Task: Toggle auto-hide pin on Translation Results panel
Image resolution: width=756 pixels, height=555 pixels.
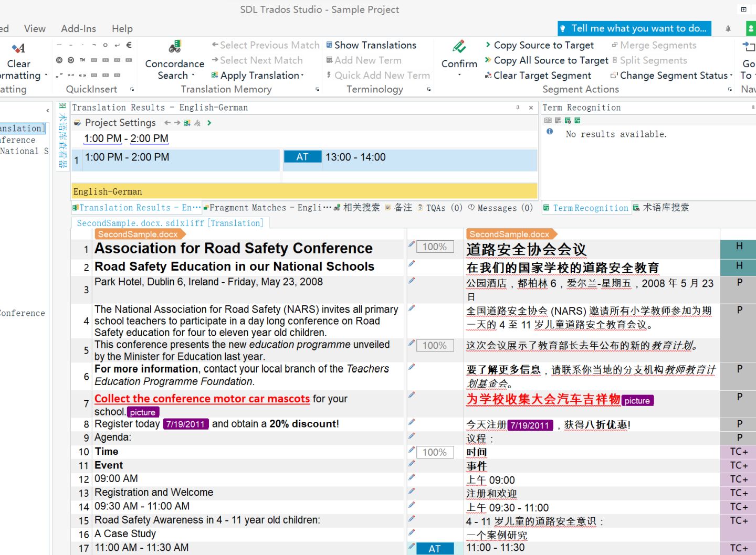Action: tap(518, 108)
